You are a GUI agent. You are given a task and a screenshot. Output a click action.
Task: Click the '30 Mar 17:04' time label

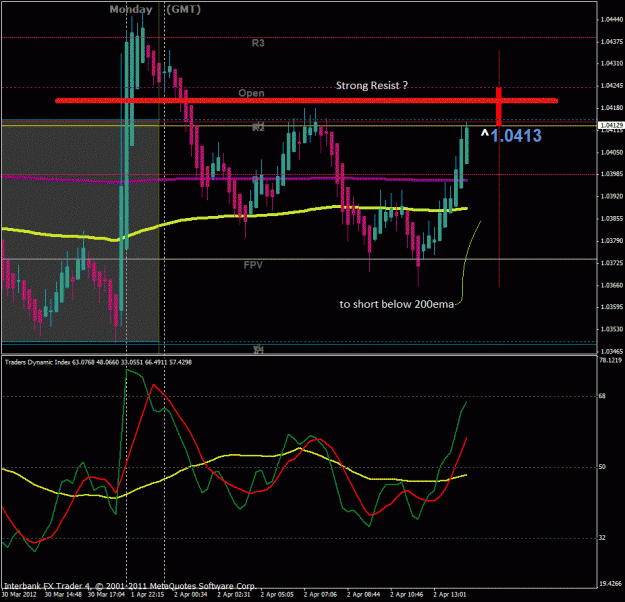106,594
